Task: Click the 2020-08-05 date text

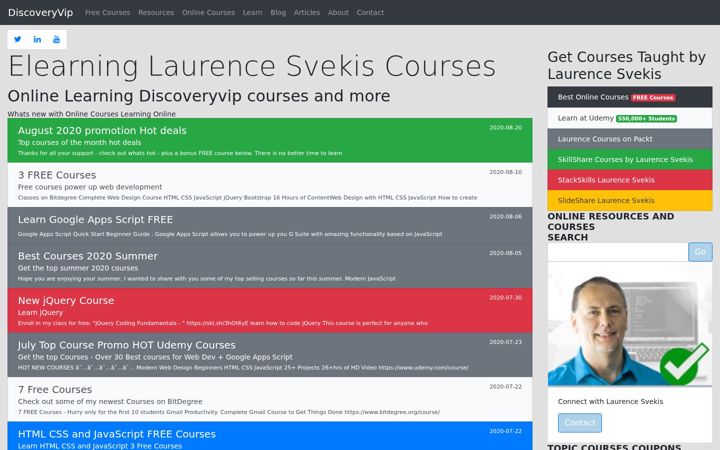Action: coord(506,253)
